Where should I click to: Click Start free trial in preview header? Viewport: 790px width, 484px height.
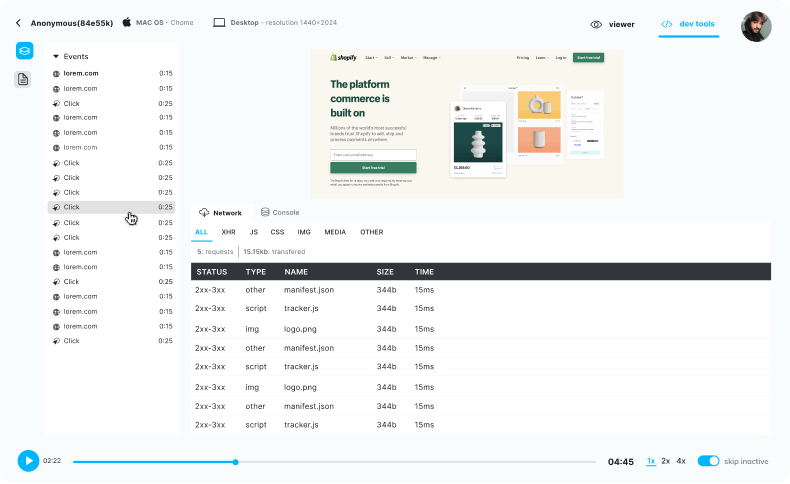click(x=588, y=57)
